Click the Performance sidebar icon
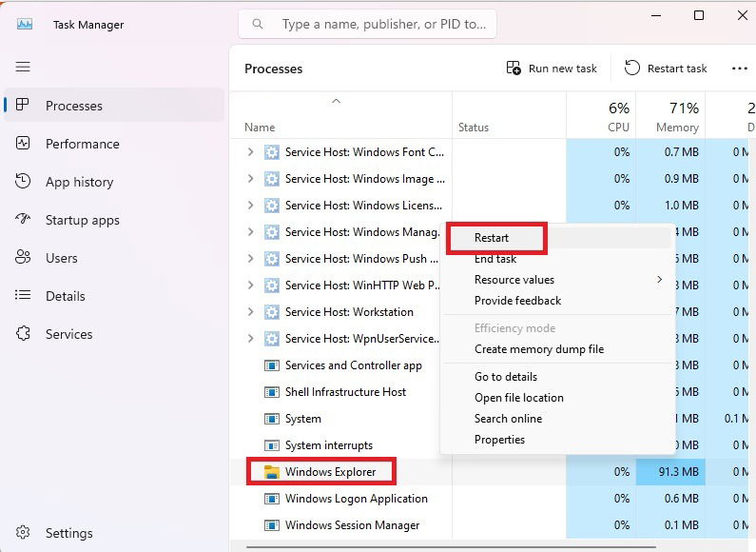 pos(23,143)
